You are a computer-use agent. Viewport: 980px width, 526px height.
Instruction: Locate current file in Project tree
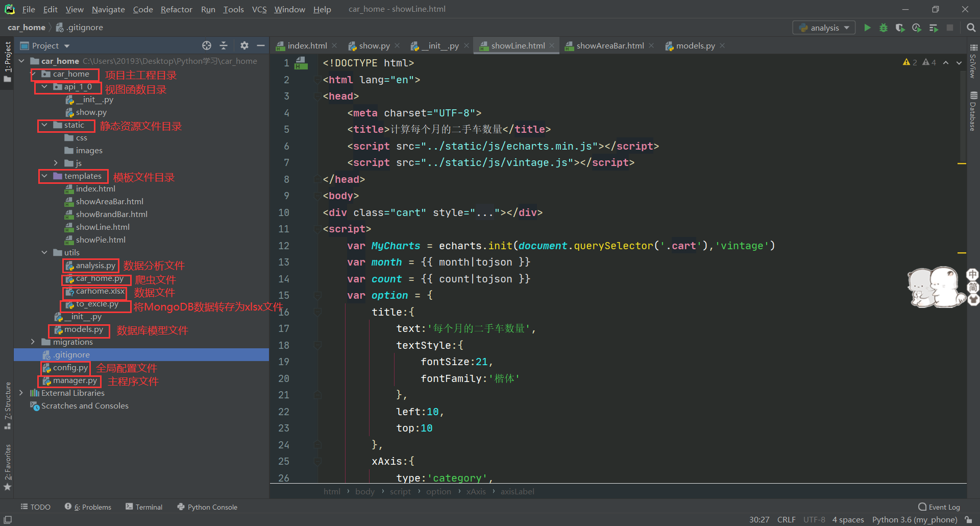point(207,45)
